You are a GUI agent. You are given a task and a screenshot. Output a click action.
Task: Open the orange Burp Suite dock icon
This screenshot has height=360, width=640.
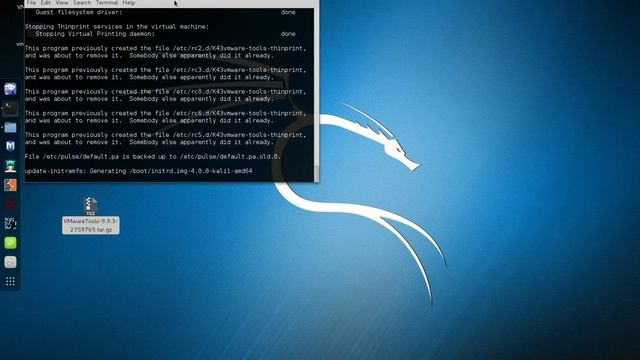click(x=10, y=185)
